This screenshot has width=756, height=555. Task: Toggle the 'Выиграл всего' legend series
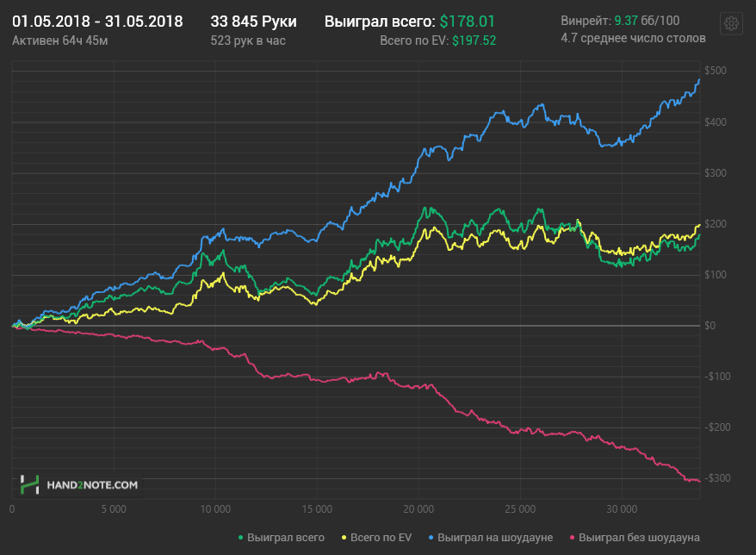(x=282, y=538)
